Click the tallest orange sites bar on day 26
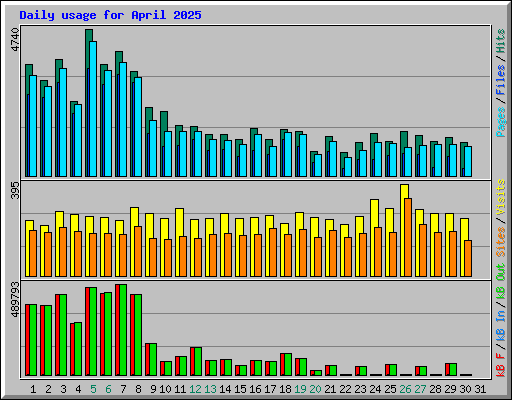The image size is (512, 400). pos(408,237)
